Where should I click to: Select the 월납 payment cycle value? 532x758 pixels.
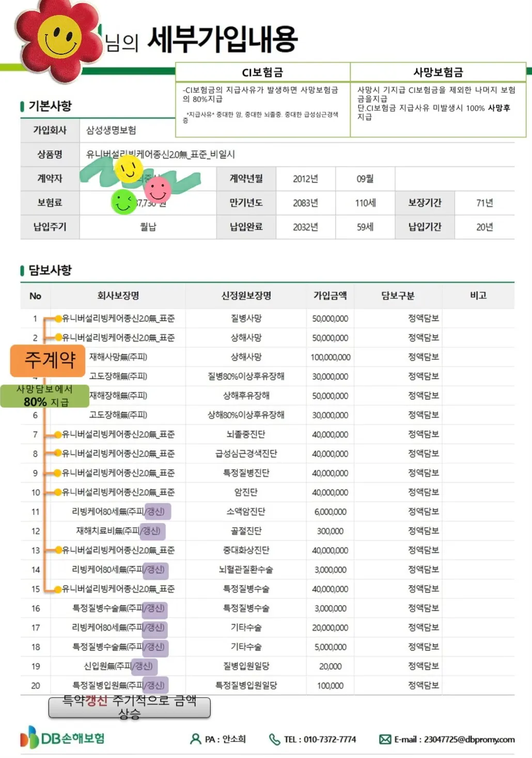[148, 227]
